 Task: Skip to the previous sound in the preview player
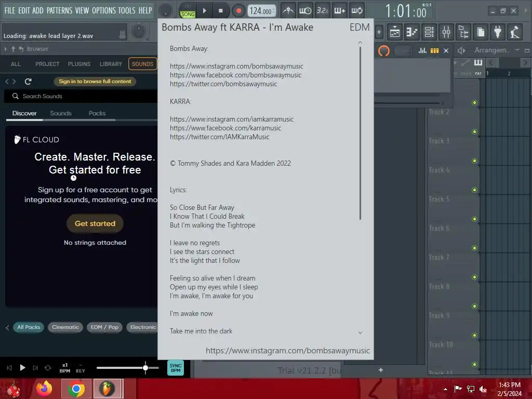[x=9, y=368]
